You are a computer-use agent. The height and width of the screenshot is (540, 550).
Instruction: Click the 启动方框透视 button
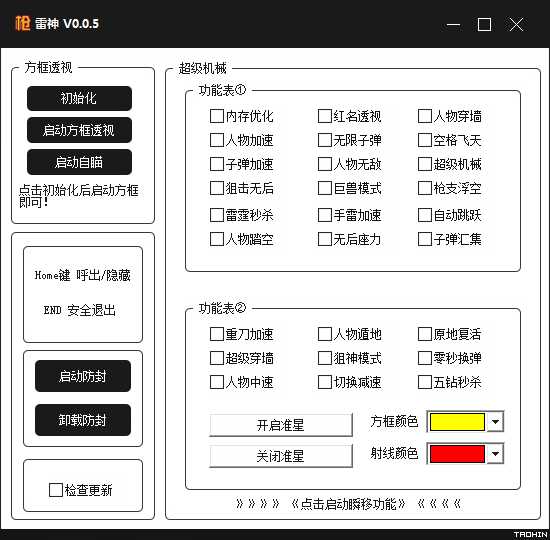tap(79, 130)
